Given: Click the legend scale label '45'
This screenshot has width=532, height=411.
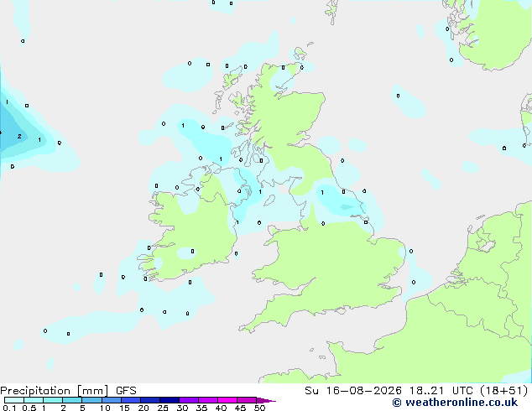Looking at the screenshot, I should (x=240, y=408).
